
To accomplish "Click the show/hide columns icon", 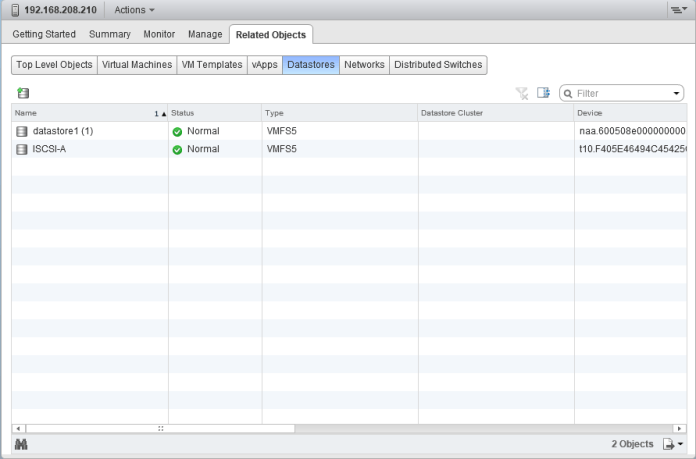I will (x=542, y=94).
